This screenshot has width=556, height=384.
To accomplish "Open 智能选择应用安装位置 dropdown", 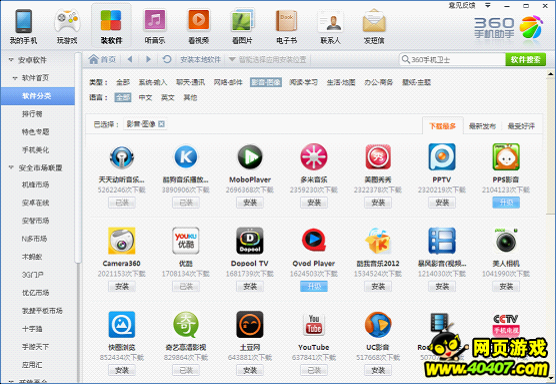I will pos(268,59).
